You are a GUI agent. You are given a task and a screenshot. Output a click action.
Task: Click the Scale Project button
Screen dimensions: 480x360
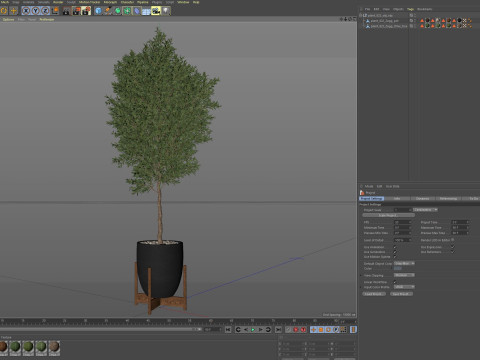(388, 215)
